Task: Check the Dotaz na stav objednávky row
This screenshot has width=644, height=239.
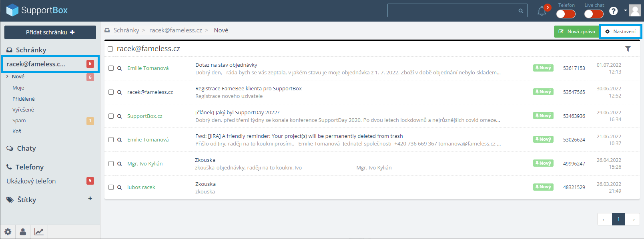Action: tap(111, 68)
